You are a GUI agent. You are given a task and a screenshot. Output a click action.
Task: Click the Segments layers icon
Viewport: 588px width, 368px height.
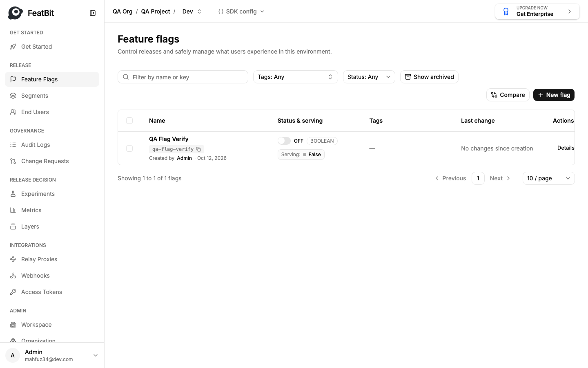coord(13,96)
